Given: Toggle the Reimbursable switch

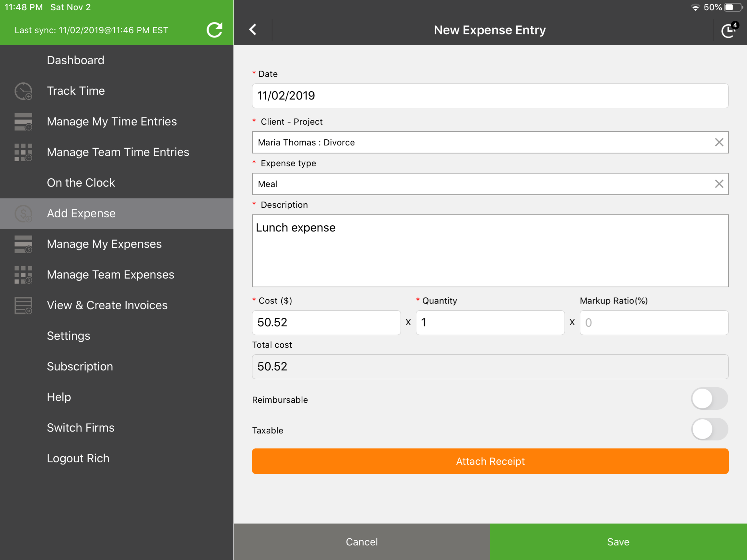Looking at the screenshot, I should pos(709,399).
